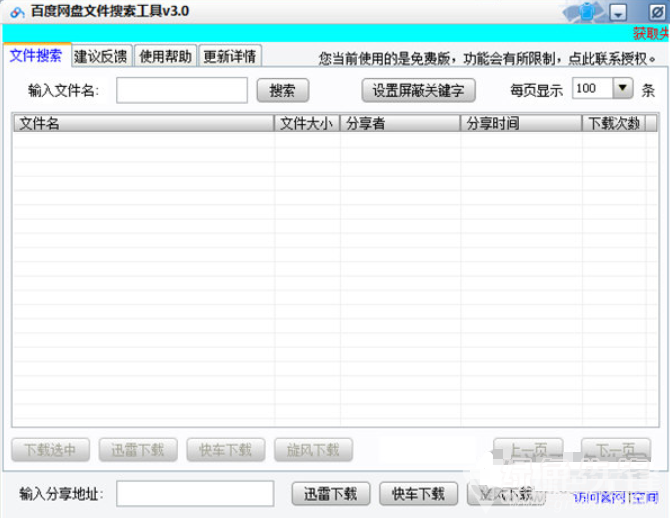The height and width of the screenshot is (518, 670).
Task: Click 旋风下载 next to share address field
Action: 506,494
